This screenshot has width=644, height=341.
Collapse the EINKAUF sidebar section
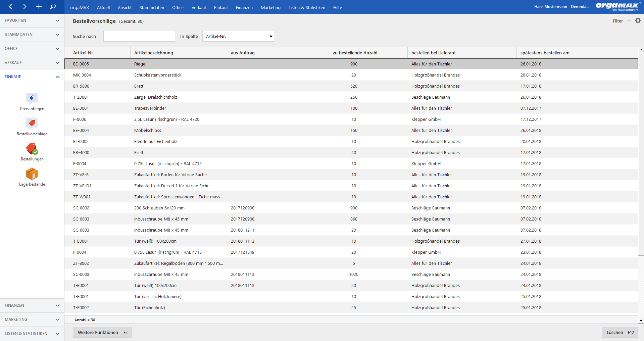[x=32, y=77]
